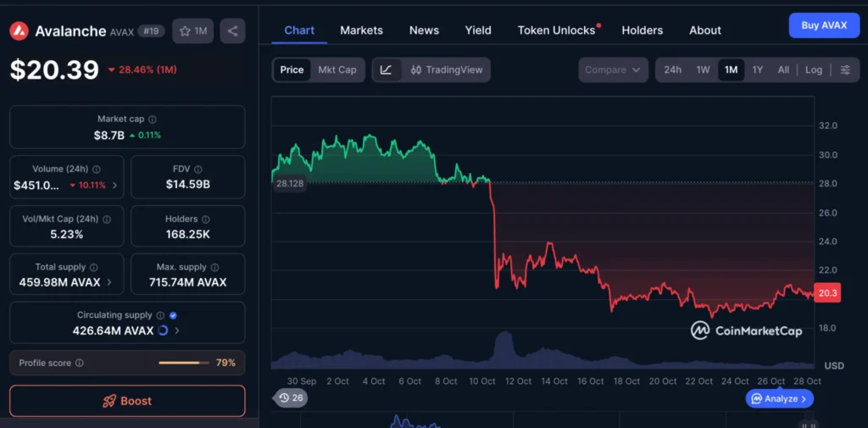Screen dimensions: 868x428
Task: Click the share icon next to watchlist star
Action: (x=232, y=31)
